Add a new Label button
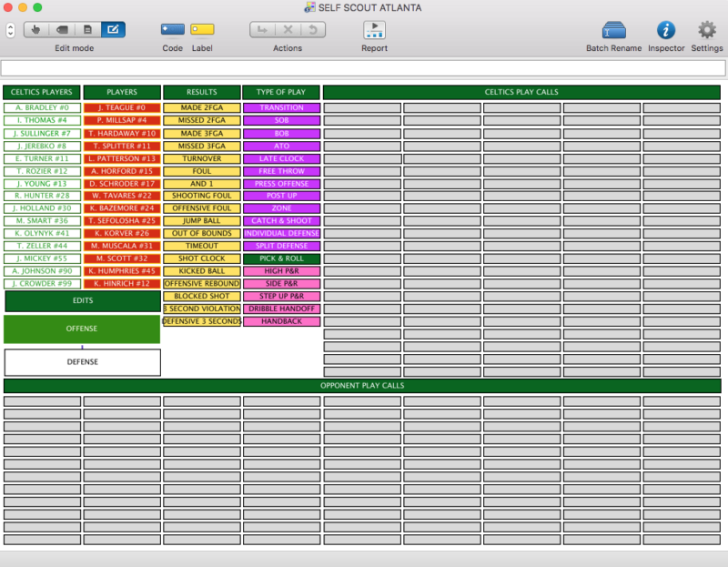 click(202, 30)
